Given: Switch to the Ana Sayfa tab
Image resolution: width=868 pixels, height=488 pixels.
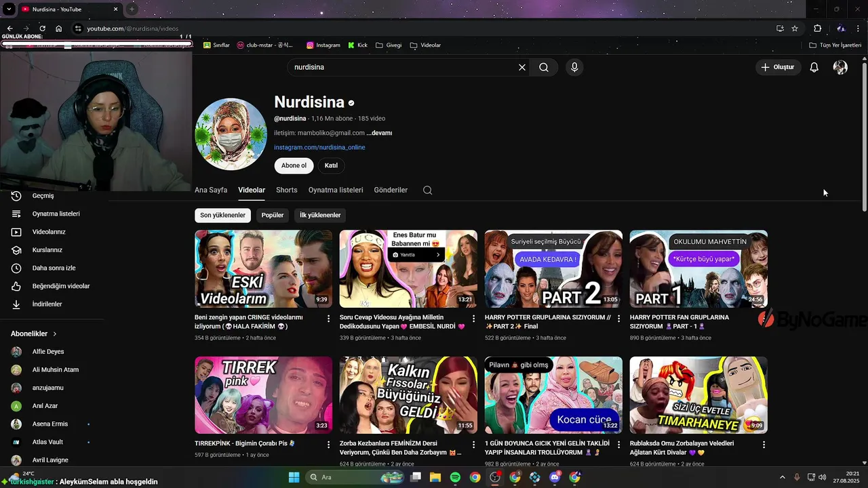Looking at the screenshot, I should [211, 190].
